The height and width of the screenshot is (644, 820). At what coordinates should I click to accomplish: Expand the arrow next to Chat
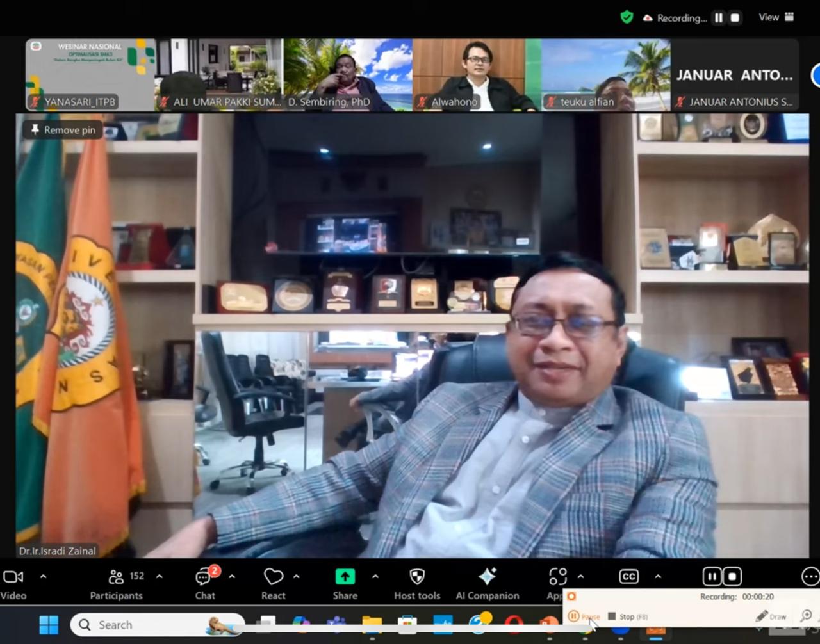[x=232, y=577]
